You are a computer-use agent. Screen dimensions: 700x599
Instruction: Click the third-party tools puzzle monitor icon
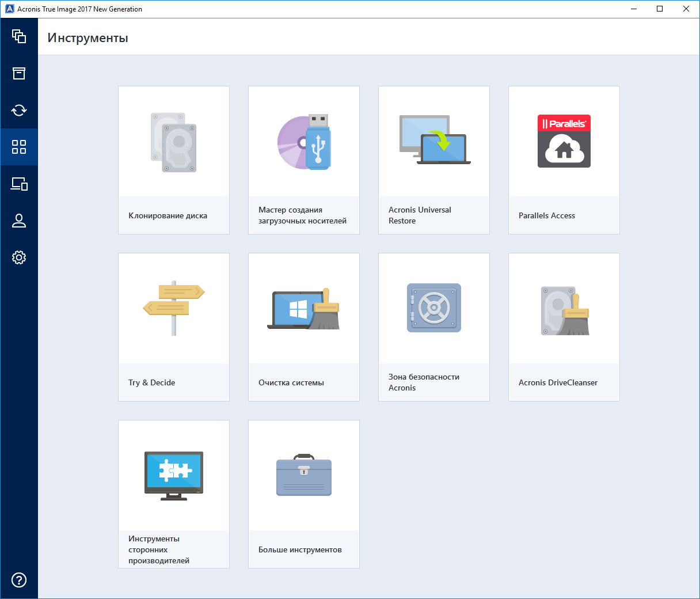click(x=174, y=476)
